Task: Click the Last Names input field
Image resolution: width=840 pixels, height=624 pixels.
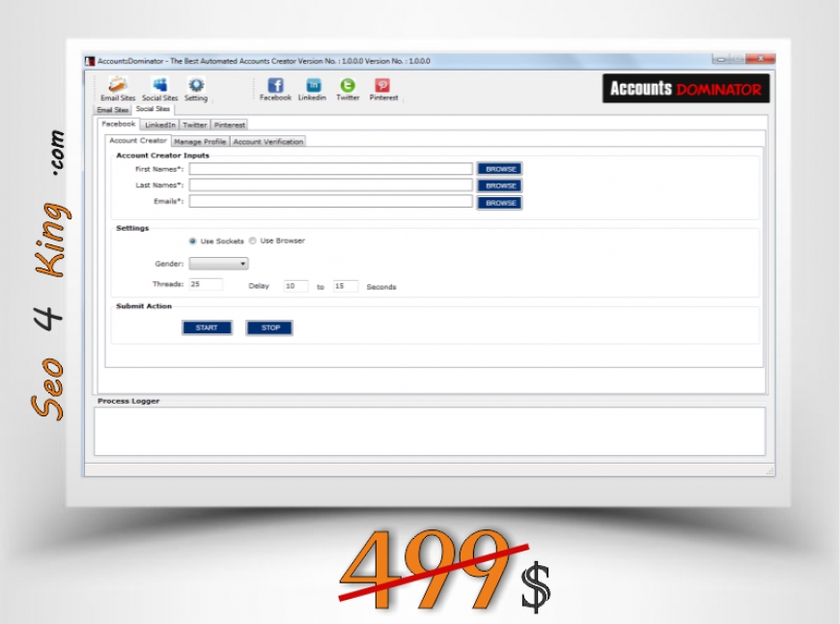Action: click(x=330, y=184)
